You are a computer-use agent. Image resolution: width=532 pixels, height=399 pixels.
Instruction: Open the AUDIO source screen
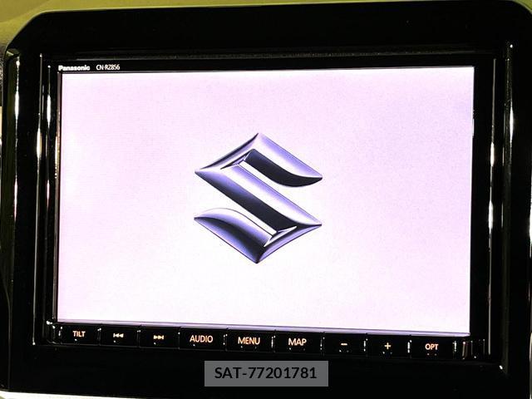click(x=201, y=339)
